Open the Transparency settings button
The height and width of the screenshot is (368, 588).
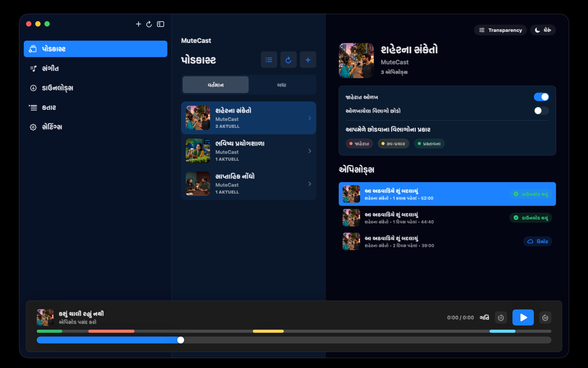(500, 30)
